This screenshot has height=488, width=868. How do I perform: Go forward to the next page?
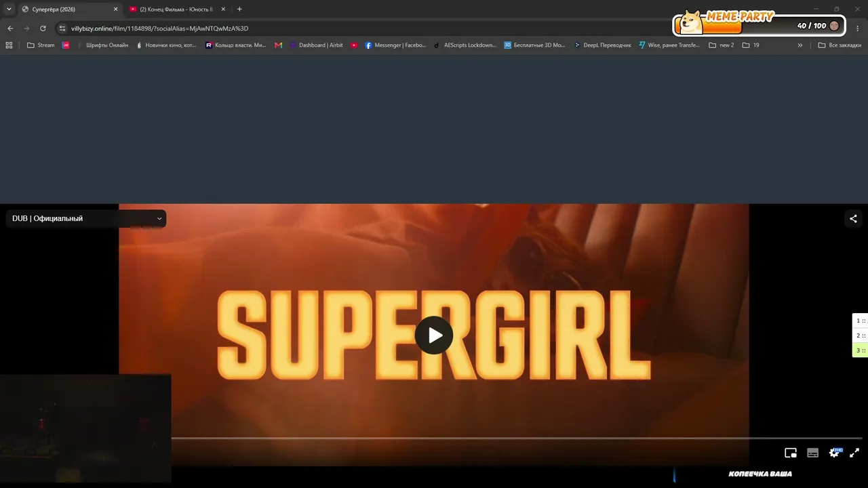[26, 28]
